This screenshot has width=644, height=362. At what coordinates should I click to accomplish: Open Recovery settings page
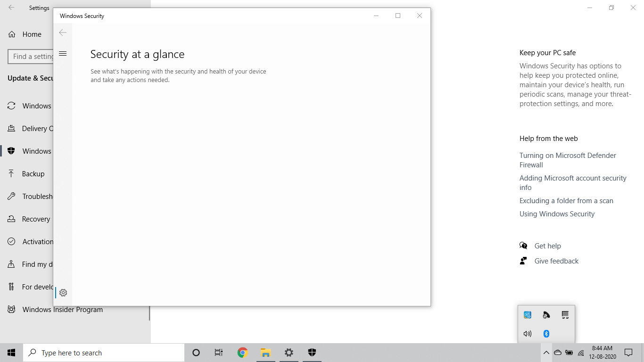(x=26, y=219)
